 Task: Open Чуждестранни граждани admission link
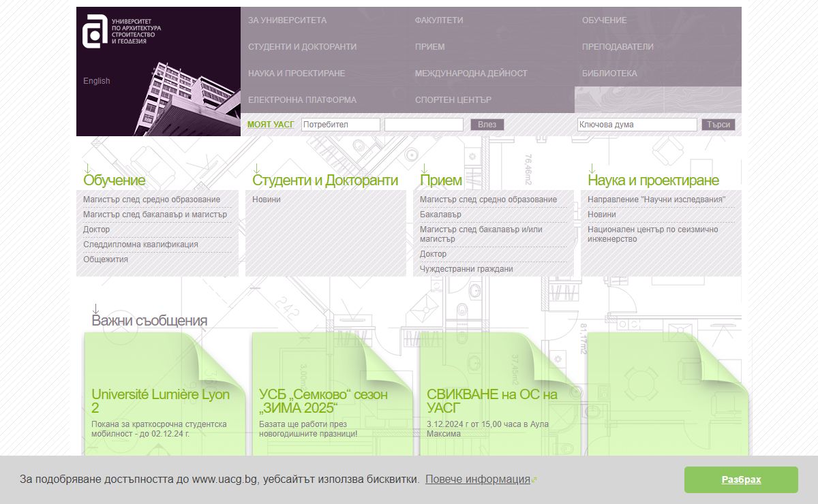pos(466,269)
